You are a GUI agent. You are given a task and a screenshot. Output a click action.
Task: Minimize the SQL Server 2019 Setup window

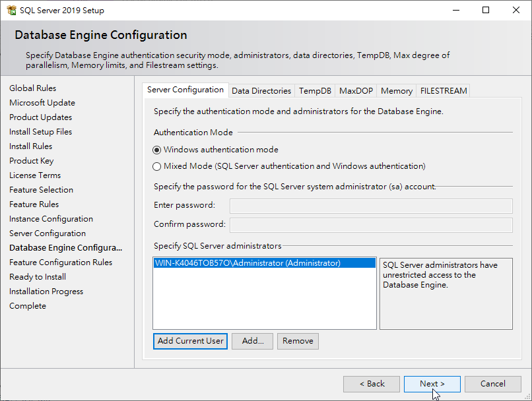(x=456, y=10)
